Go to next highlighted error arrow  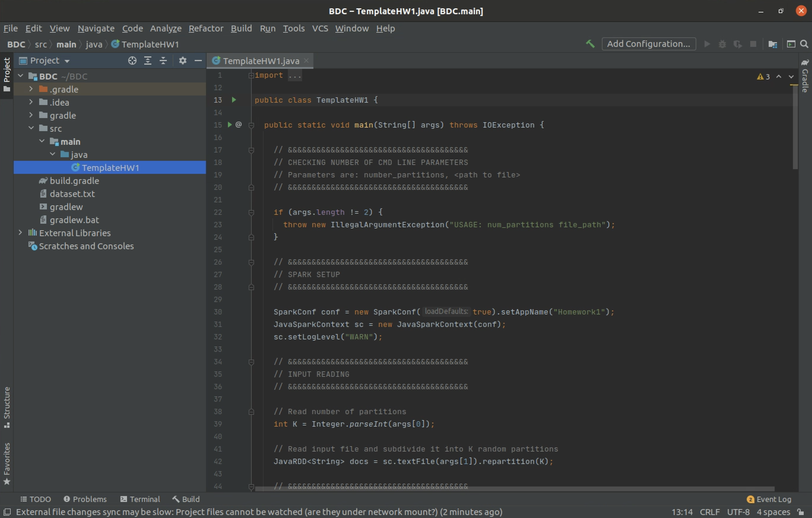pos(791,77)
